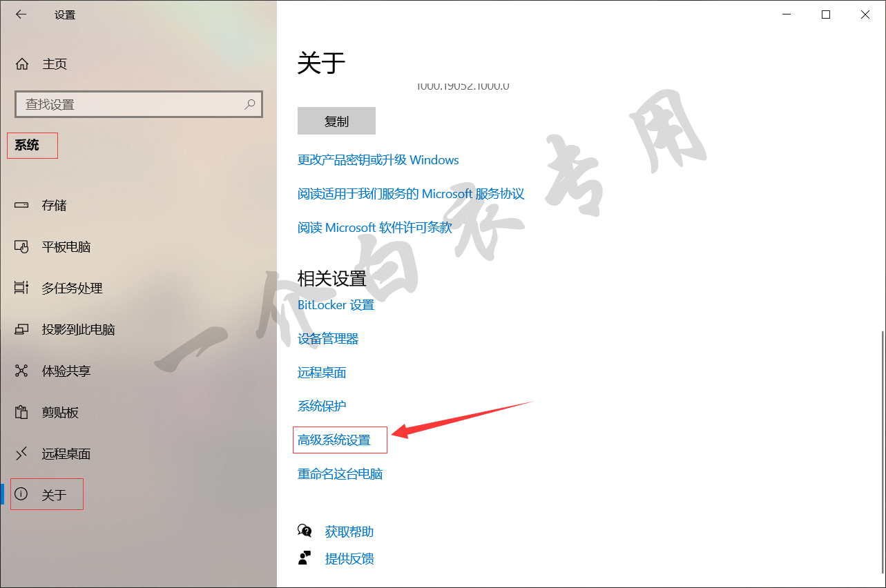Click the search magnifier icon

coord(250,104)
